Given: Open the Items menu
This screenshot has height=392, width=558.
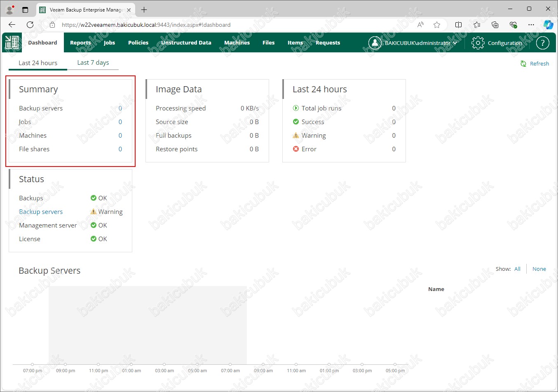Looking at the screenshot, I should (x=295, y=42).
